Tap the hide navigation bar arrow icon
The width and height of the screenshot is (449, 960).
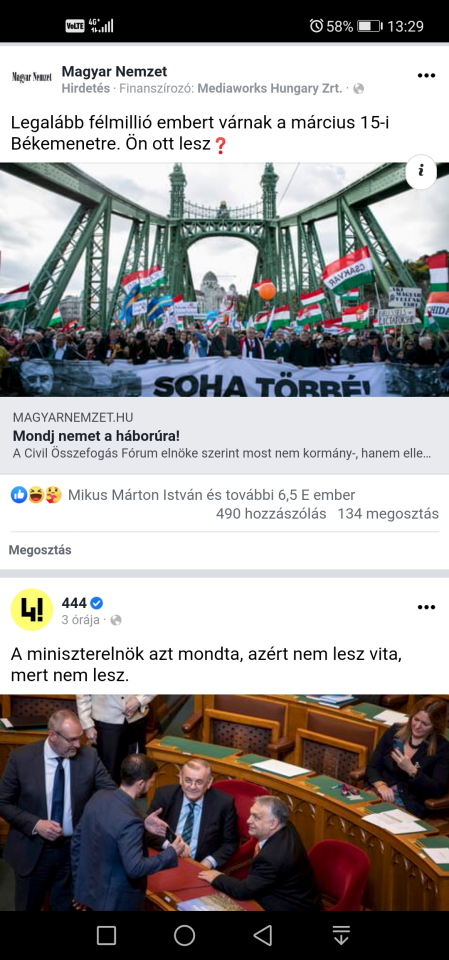pos(341,935)
